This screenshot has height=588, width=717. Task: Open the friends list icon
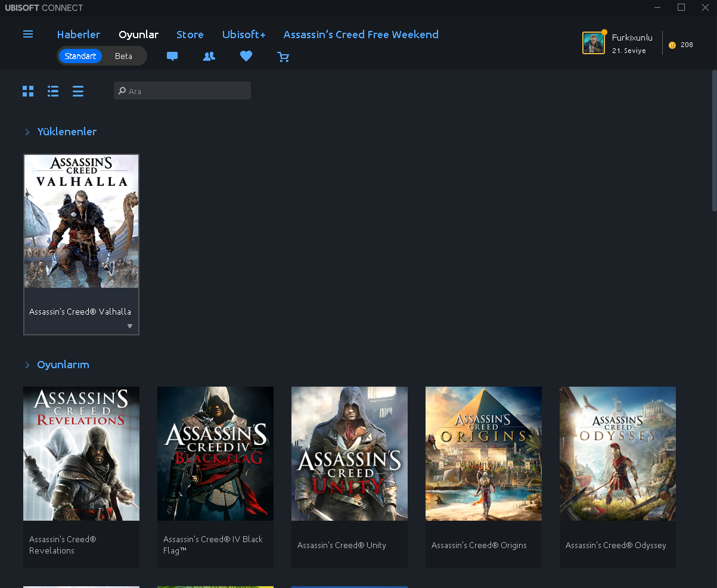coord(209,57)
